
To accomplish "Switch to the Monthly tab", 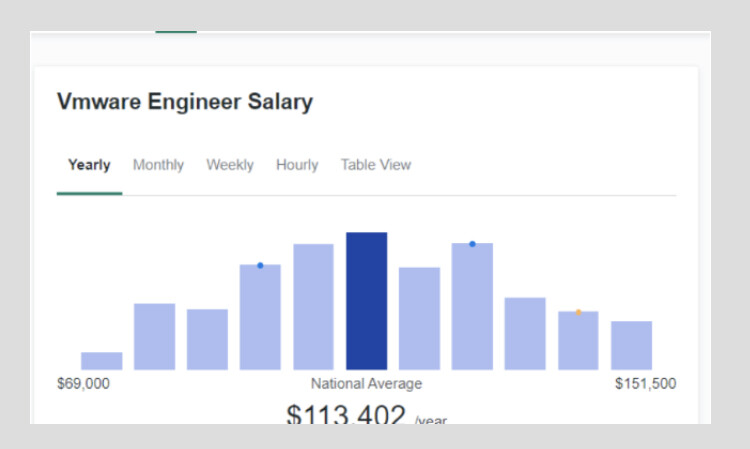I will click(x=158, y=165).
